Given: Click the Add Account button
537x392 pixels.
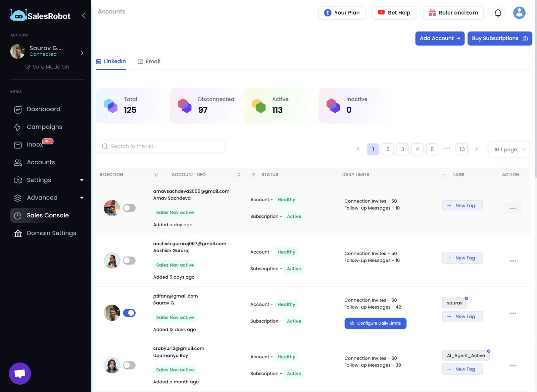Looking at the screenshot, I should click(440, 39).
